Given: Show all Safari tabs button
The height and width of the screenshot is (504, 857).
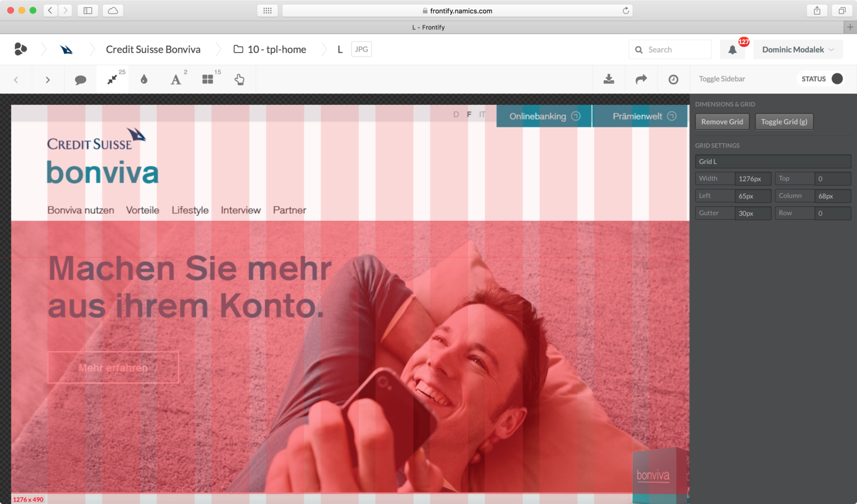Looking at the screenshot, I should [842, 10].
